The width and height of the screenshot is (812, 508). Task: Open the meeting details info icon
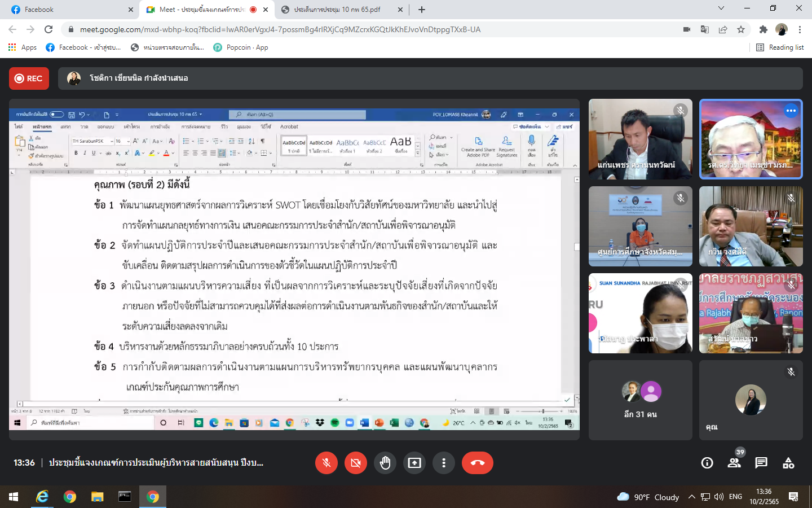(707, 463)
